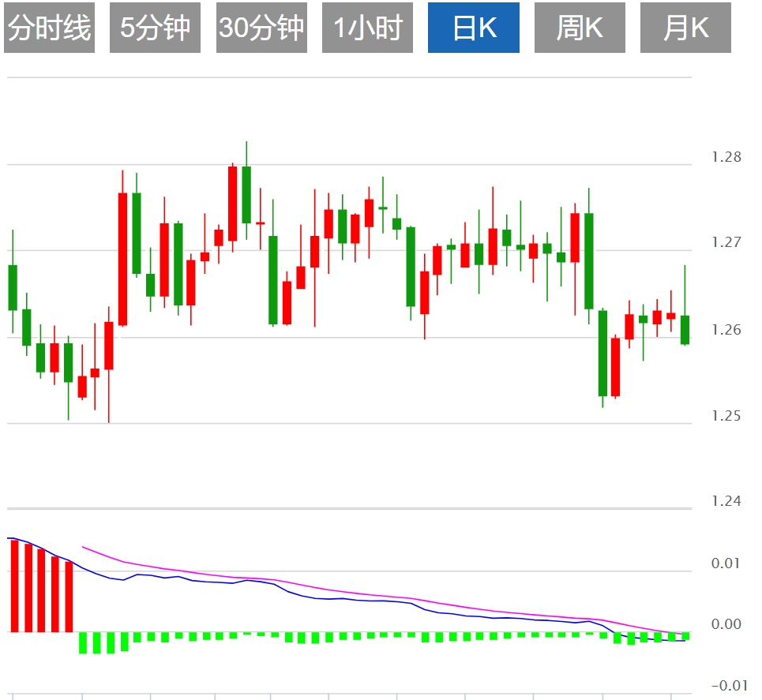Click the leftmost green candlestick

(x=13, y=287)
